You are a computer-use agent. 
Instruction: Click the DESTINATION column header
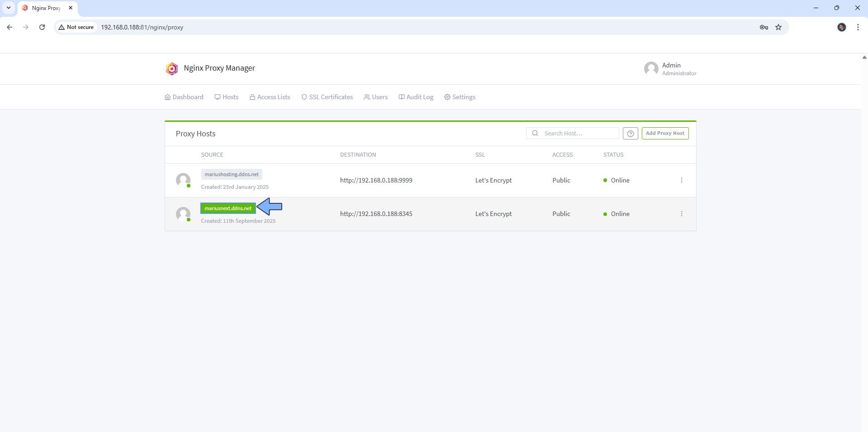pyautogui.click(x=358, y=155)
